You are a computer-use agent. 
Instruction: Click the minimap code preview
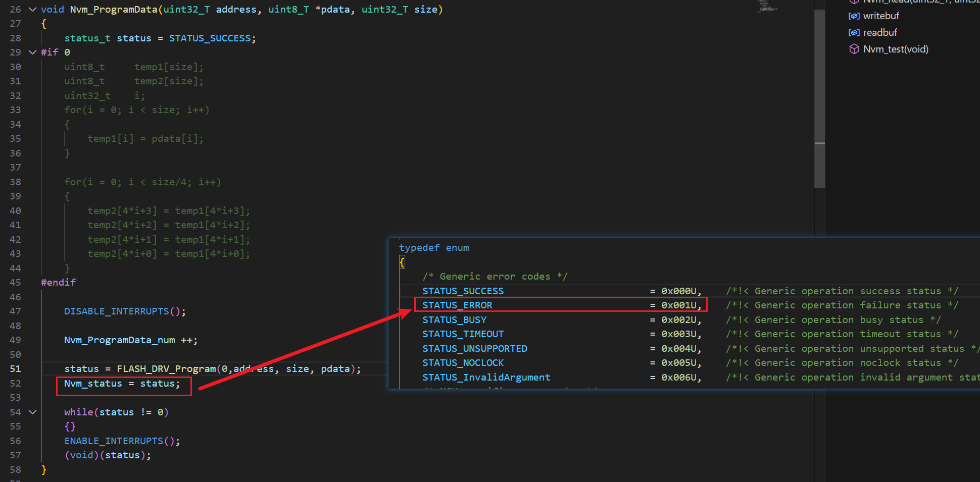767,7
